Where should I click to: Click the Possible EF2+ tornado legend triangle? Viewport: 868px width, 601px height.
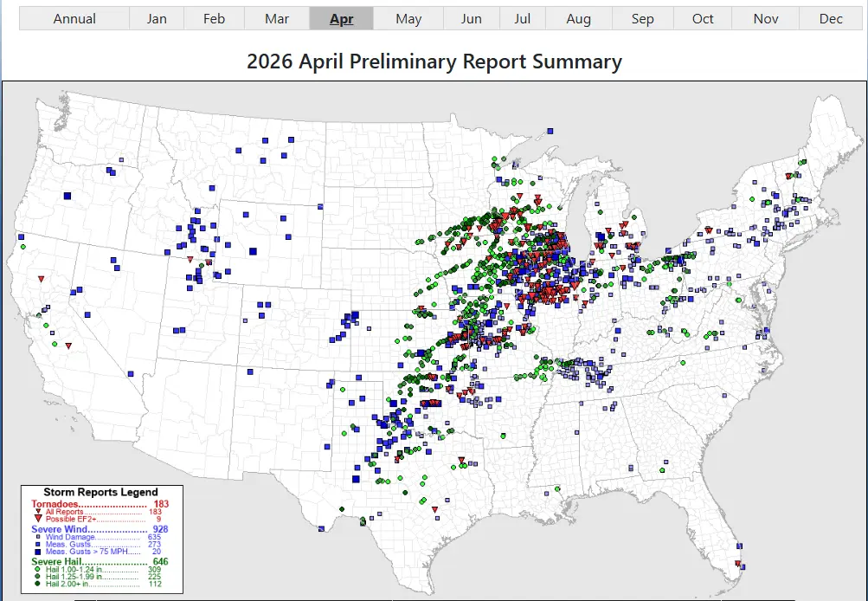tap(38, 519)
